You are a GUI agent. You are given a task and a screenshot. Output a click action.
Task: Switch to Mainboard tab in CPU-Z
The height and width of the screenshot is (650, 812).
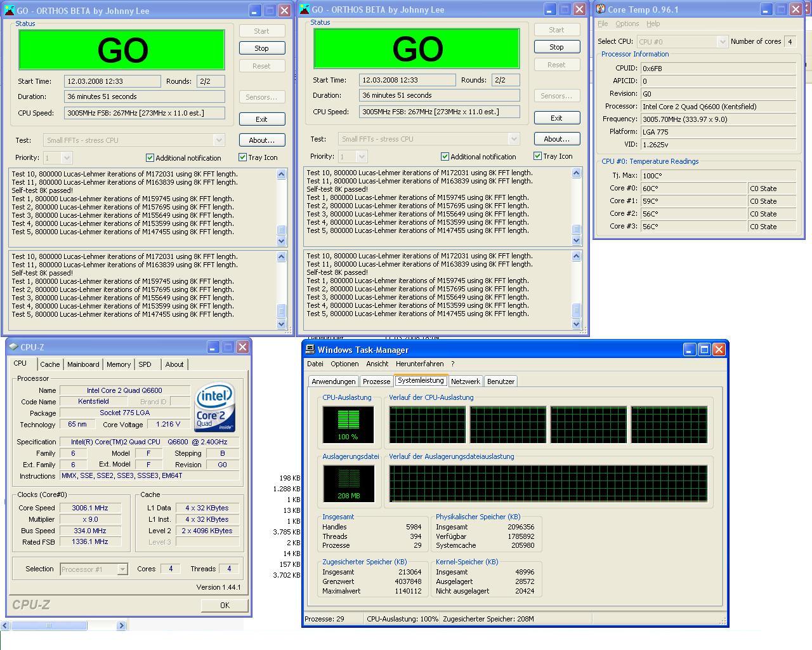pos(83,364)
